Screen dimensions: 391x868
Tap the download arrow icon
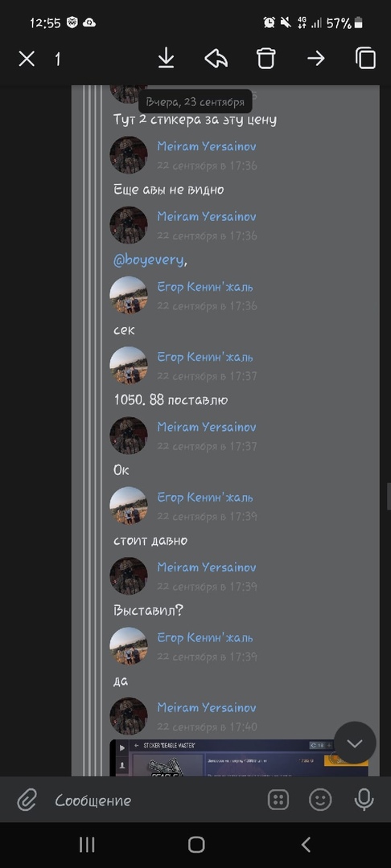[167, 58]
